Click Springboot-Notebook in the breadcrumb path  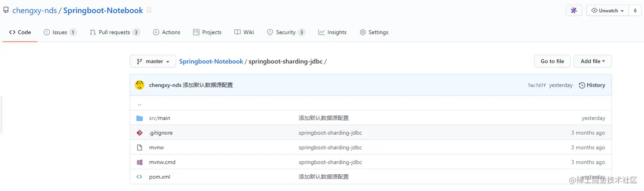211,61
